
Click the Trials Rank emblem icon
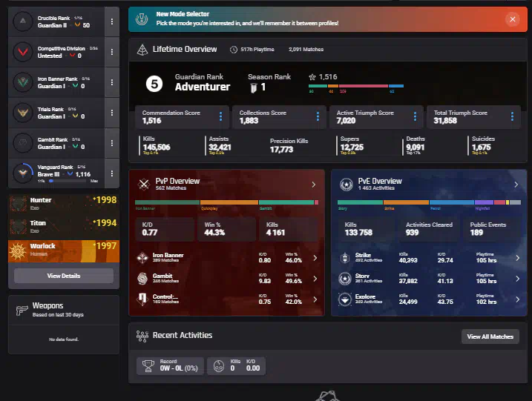[23, 113]
